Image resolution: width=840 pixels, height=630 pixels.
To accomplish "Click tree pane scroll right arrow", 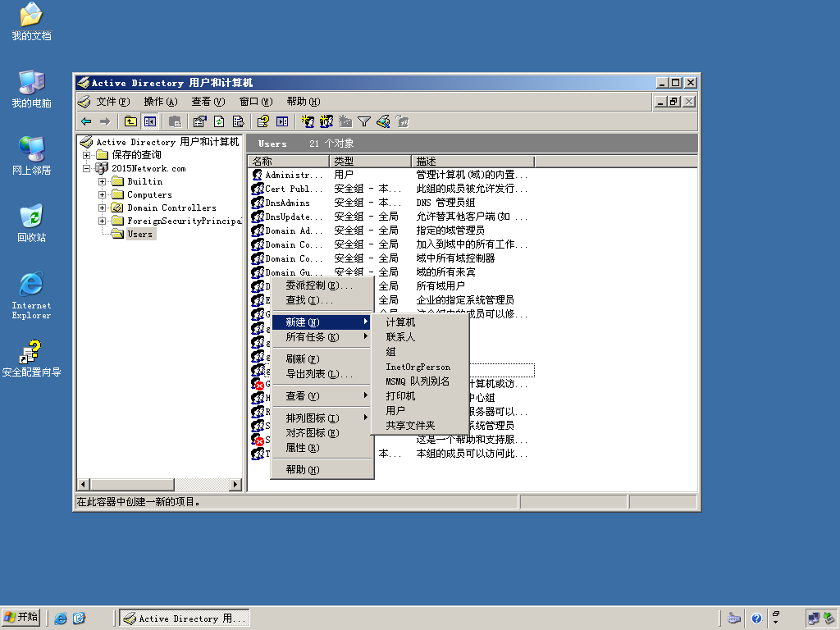I will (x=235, y=484).
